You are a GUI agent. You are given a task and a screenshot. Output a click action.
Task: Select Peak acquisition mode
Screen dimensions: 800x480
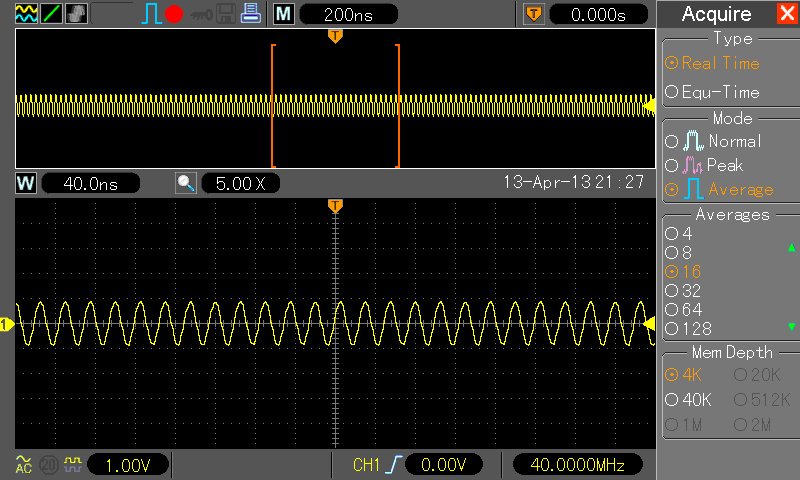coord(704,165)
